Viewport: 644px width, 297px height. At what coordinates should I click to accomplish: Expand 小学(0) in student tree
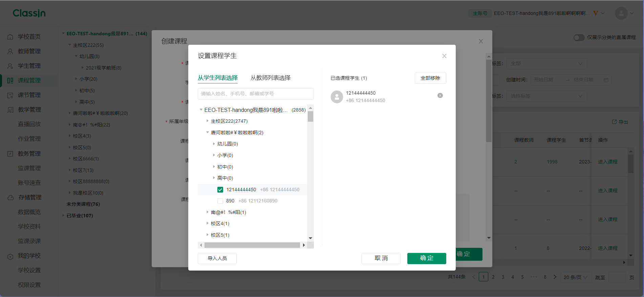214,155
